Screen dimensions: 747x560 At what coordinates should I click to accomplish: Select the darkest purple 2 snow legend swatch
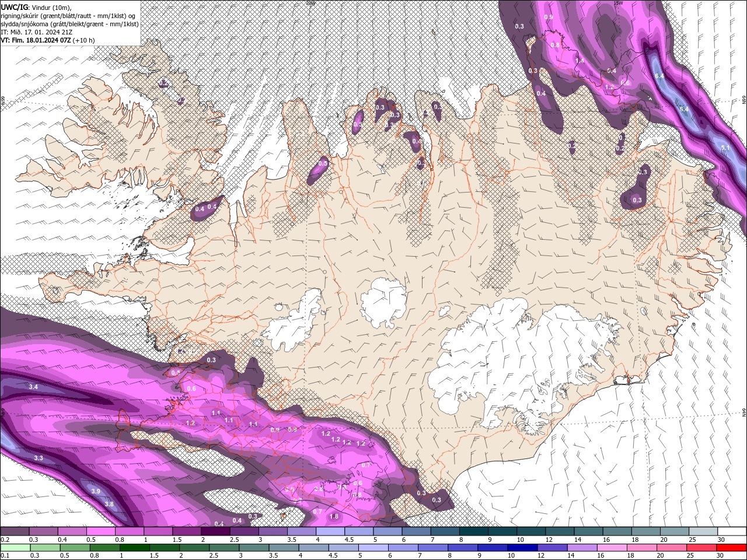(215, 531)
